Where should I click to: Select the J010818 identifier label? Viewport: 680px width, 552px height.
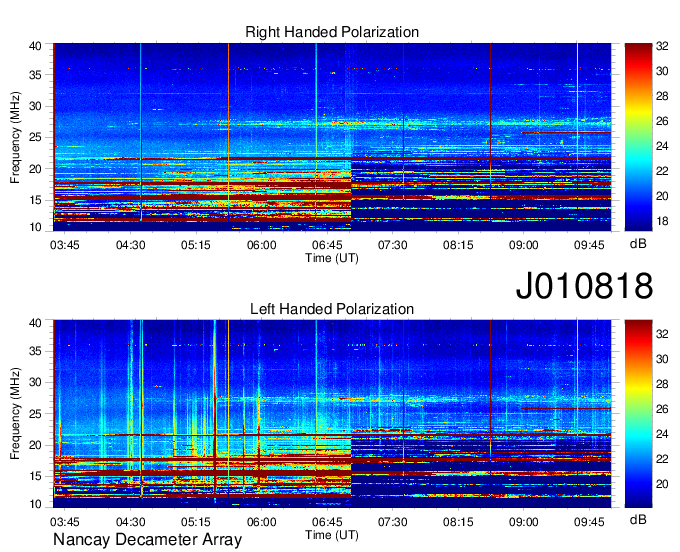[x=584, y=285]
